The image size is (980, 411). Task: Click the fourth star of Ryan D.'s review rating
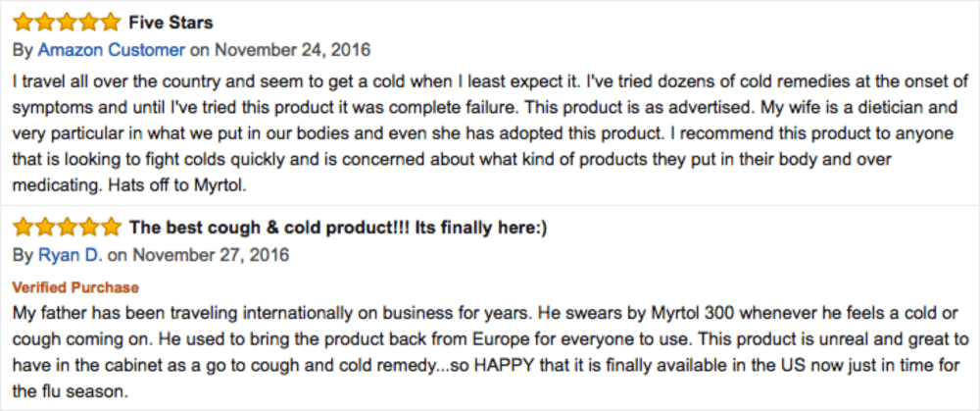(87, 228)
